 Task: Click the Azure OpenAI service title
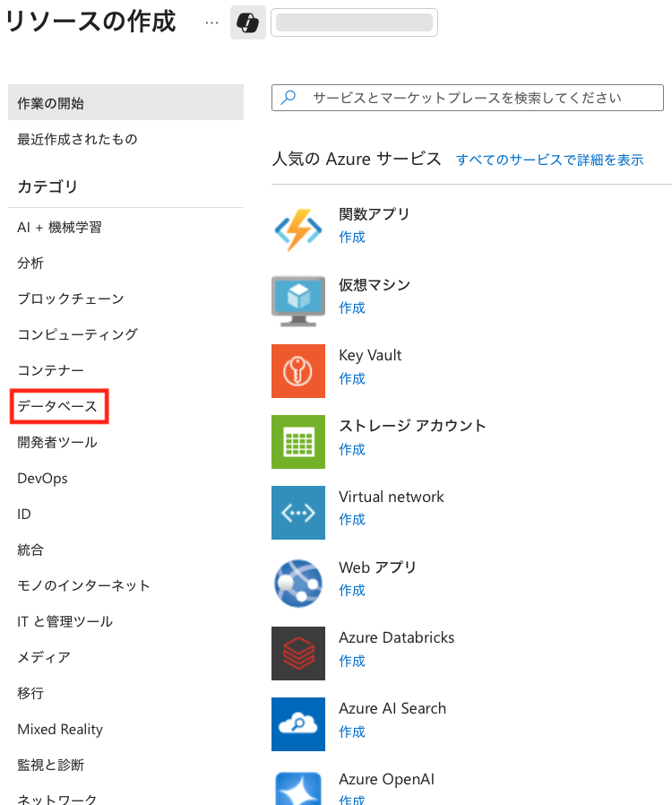[386, 779]
